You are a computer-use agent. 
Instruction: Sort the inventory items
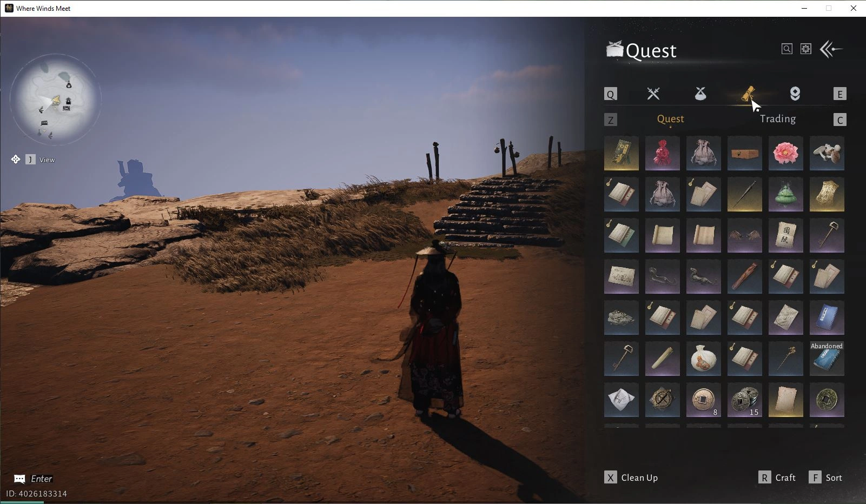point(825,478)
